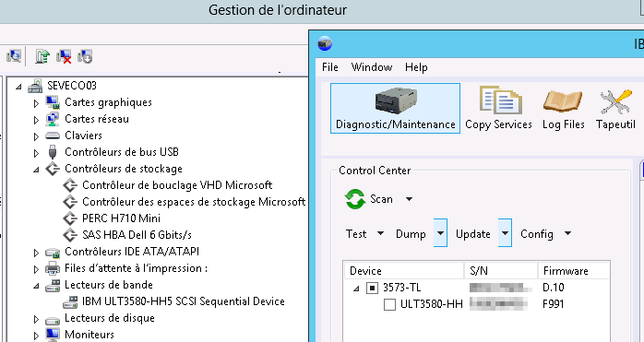Select Contrôleur de bouclage VHD Microsoft
This screenshot has height=342, width=644.
177,185
